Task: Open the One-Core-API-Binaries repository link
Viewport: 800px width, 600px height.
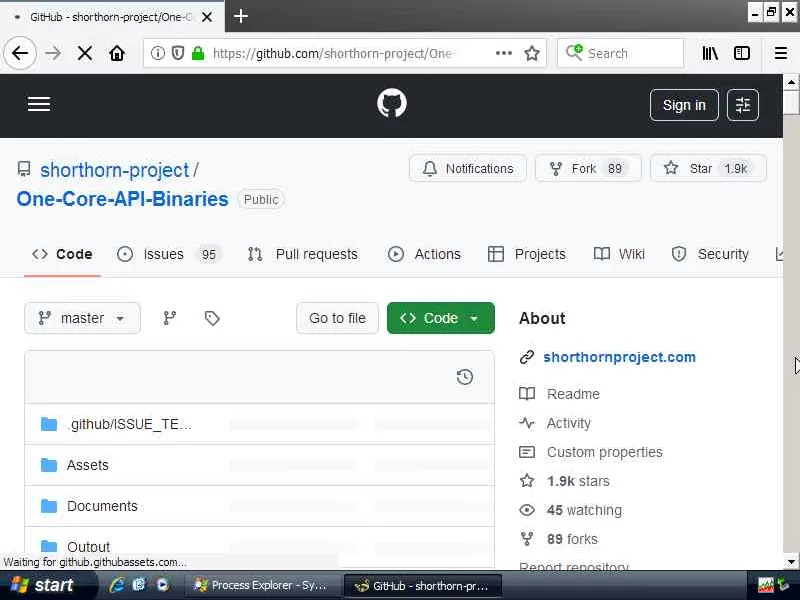Action: tap(122, 199)
